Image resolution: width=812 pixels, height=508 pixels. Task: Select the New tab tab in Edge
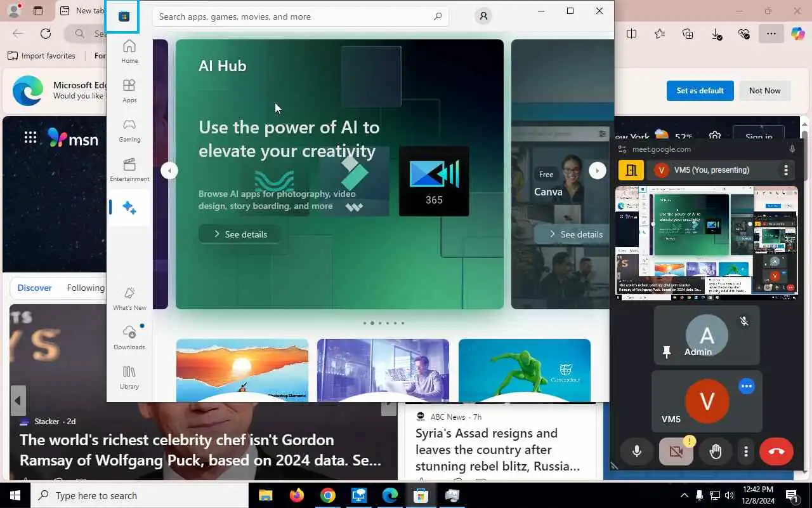(81, 11)
